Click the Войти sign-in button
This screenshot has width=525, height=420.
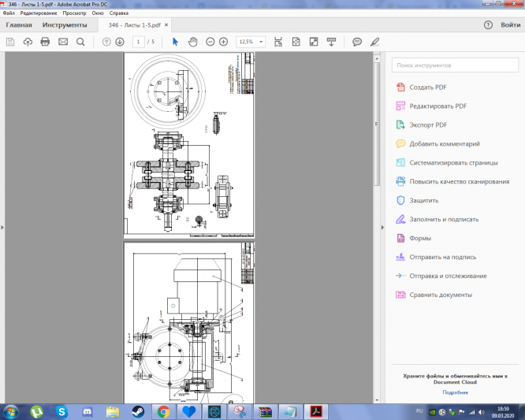click(x=510, y=25)
